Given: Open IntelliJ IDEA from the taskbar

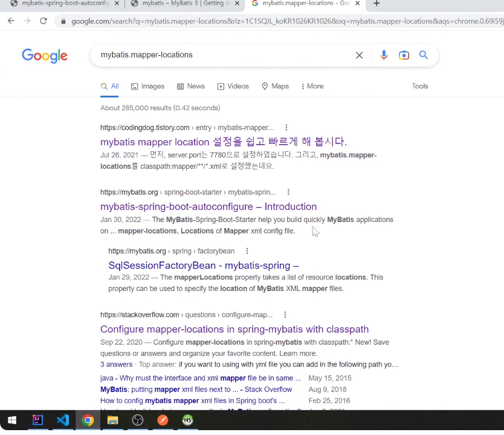Looking at the screenshot, I should click(x=37, y=420).
